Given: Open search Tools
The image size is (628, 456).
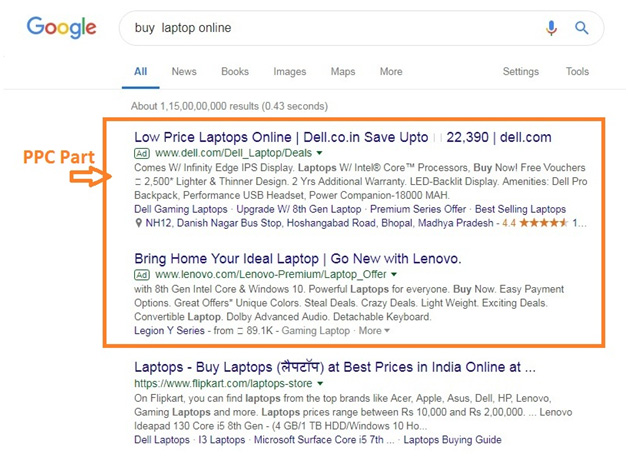Looking at the screenshot, I should (x=577, y=72).
